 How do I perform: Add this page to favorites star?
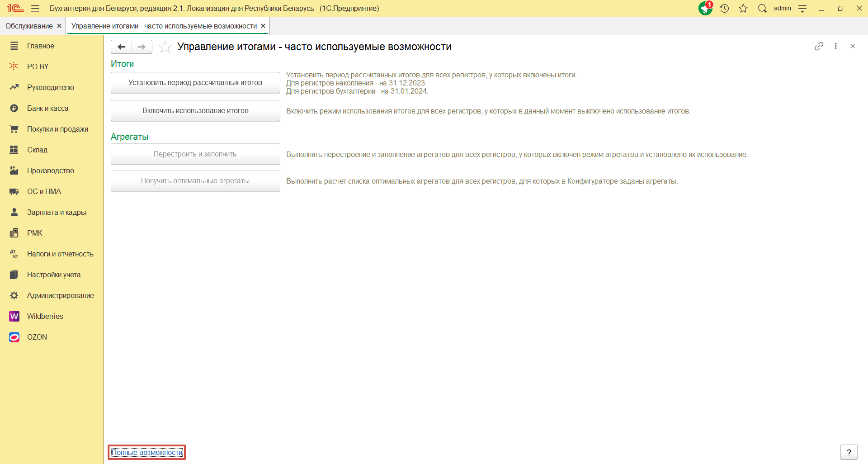pyautogui.click(x=165, y=47)
